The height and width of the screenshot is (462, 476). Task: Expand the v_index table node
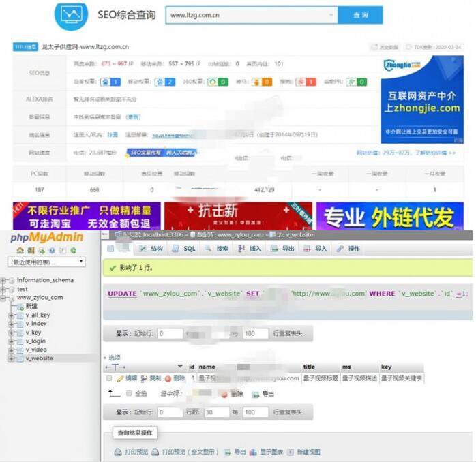coord(11,324)
